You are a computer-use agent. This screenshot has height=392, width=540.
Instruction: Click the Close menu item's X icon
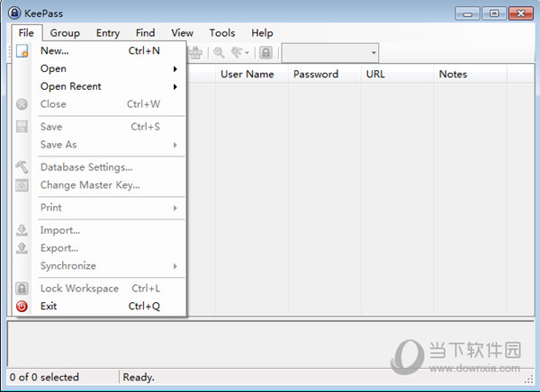coord(22,104)
